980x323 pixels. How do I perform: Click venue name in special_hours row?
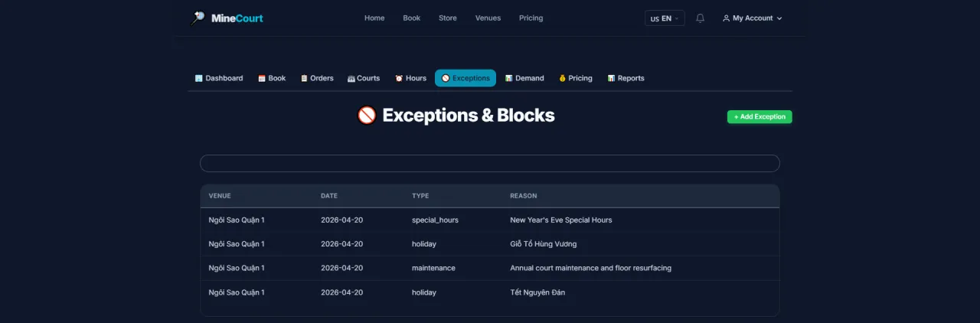point(237,220)
